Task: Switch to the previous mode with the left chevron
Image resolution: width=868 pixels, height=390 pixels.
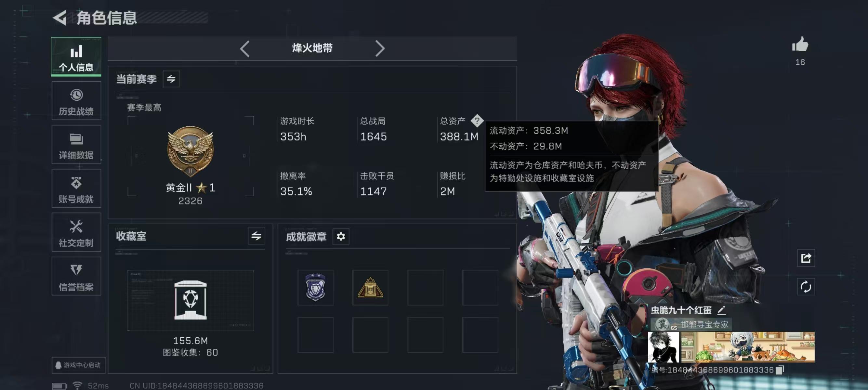Action: pyautogui.click(x=245, y=49)
